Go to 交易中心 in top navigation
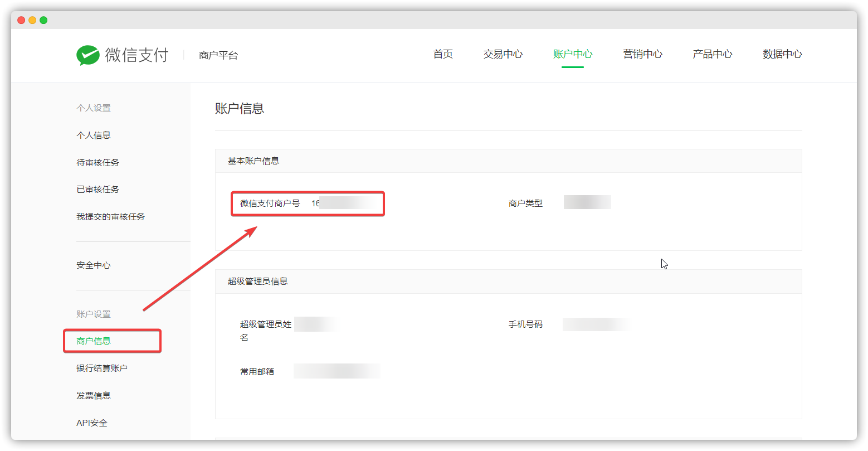Screen dimensions: 868x451 503,54
